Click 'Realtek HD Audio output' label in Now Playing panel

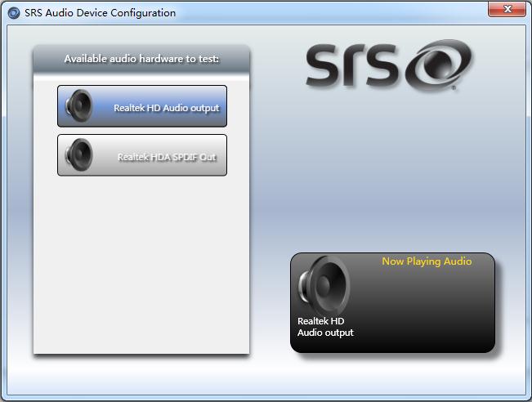325,327
